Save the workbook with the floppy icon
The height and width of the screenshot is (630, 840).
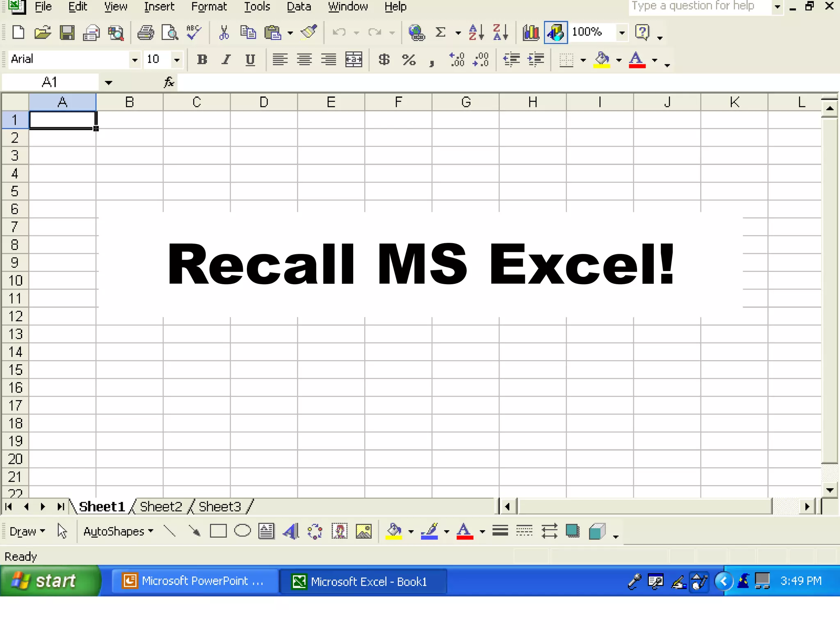(67, 32)
